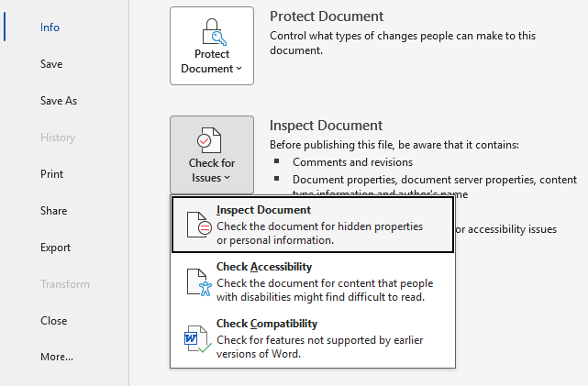
Task: Open the Save As page
Action: click(59, 101)
